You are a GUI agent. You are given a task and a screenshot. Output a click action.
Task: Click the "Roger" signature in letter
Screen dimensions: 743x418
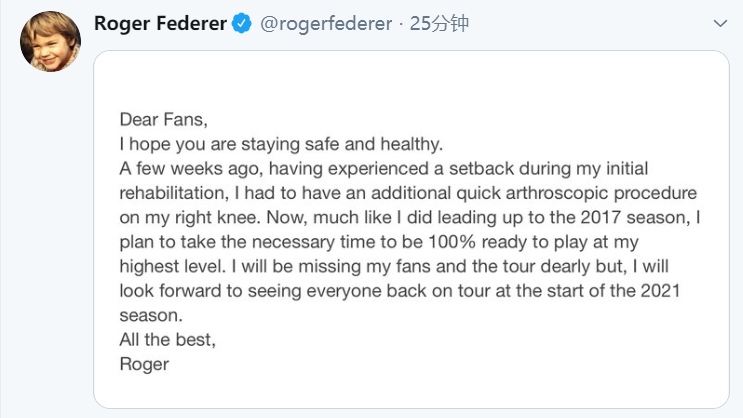(144, 364)
